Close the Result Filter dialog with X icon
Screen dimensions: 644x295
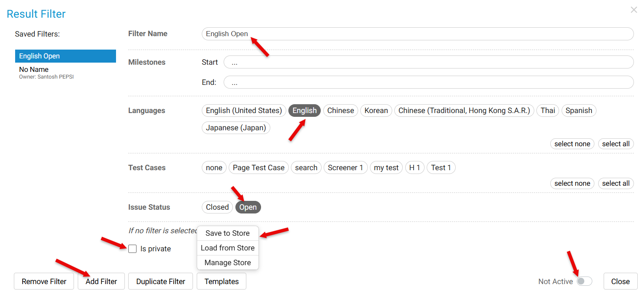(633, 10)
